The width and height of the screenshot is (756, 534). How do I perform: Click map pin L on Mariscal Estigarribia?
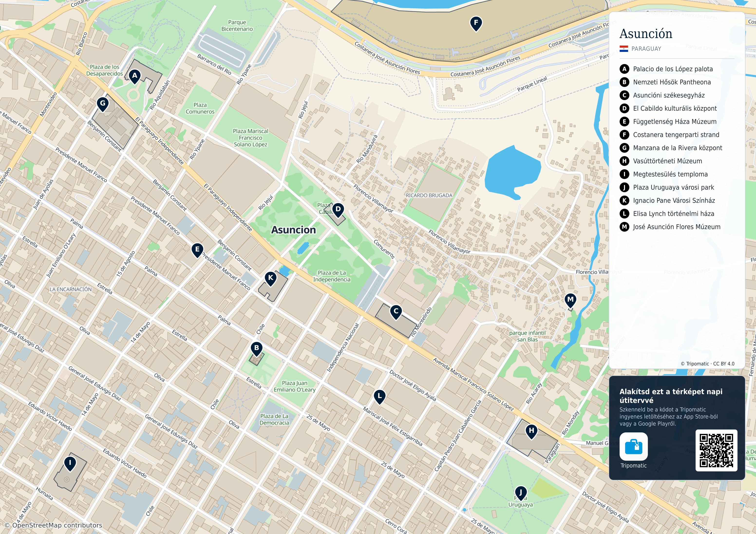(380, 397)
